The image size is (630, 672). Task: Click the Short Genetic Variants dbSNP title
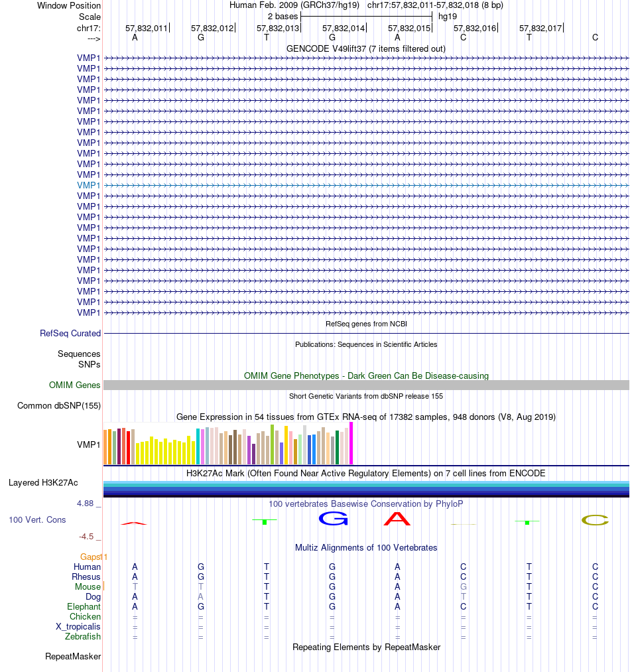[366, 396]
